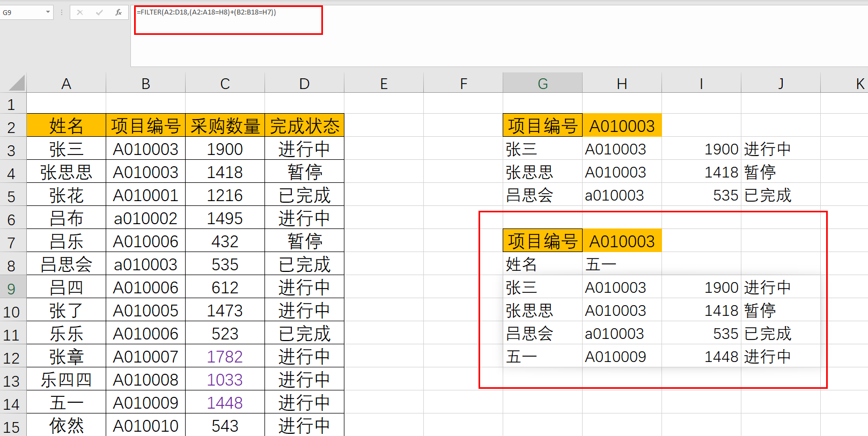Select column A header
868x436 pixels.
66,83
